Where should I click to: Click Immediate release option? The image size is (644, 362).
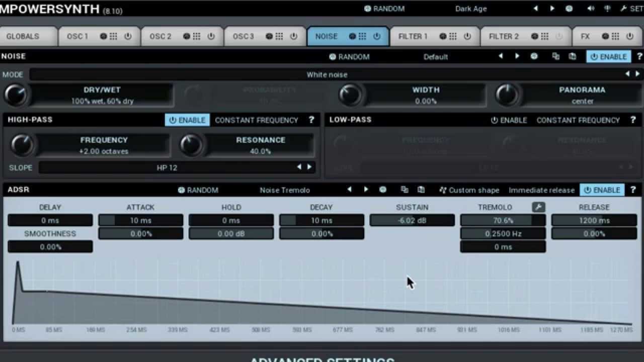coord(541,190)
